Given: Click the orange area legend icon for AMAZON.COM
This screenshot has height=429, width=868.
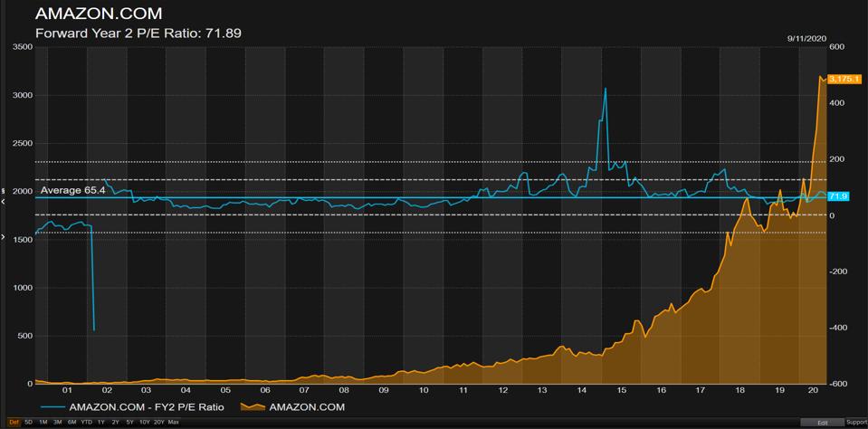Looking at the screenshot, I should click(x=253, y=407).
